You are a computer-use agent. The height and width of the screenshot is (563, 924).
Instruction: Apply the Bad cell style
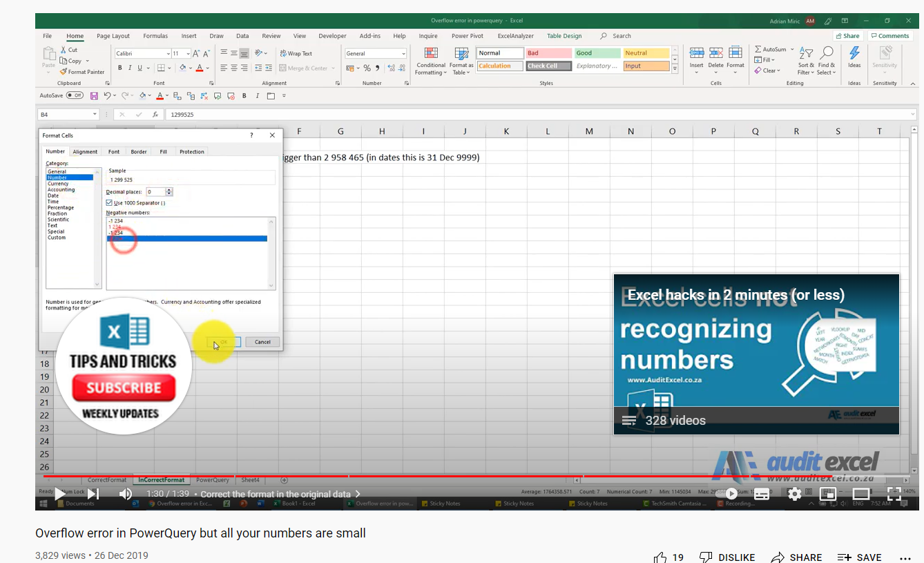pos(548,53)
